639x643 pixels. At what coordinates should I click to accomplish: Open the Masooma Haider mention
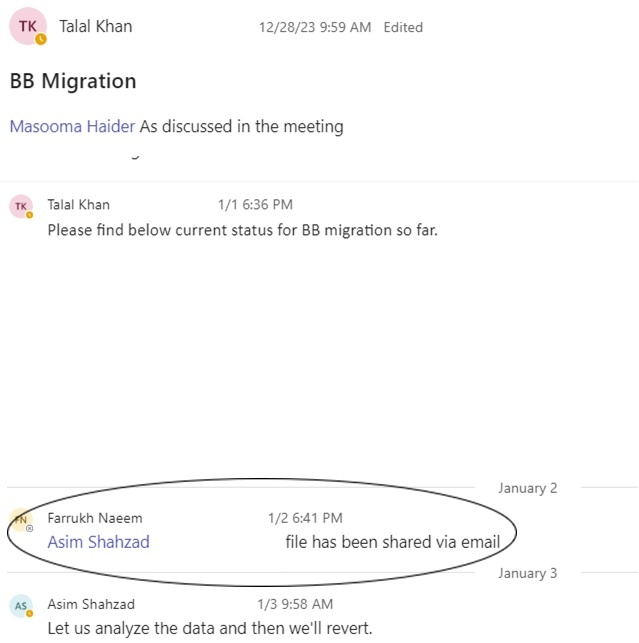72,126
